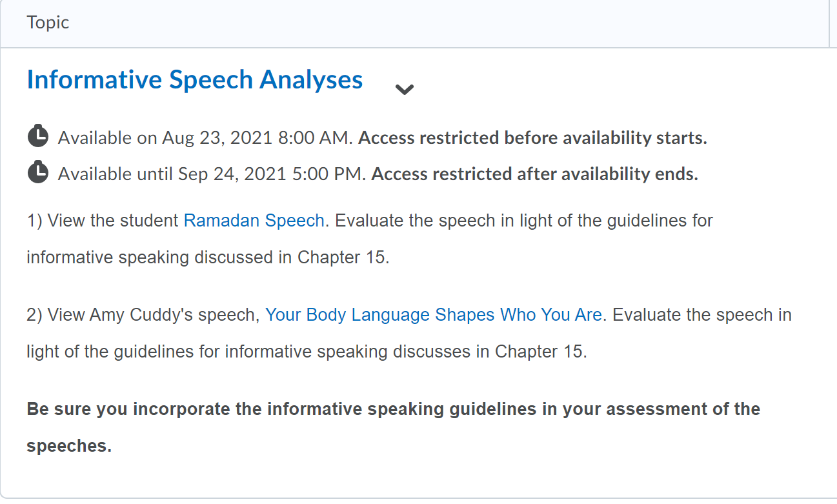The width and height of the screenshot is (837, 504).
Task: Open the Informative Speech Analyses topic
Action: [x=195, y=80]
